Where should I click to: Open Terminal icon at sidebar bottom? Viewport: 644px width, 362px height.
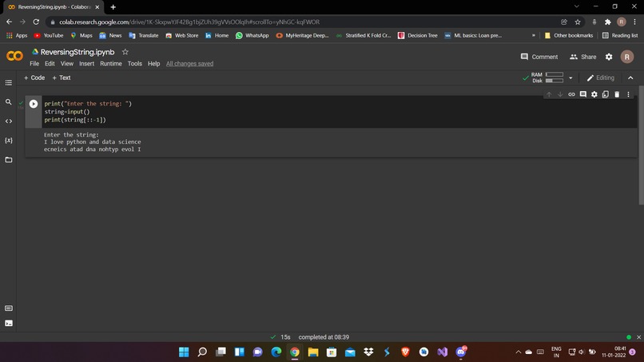click(9, 324)
